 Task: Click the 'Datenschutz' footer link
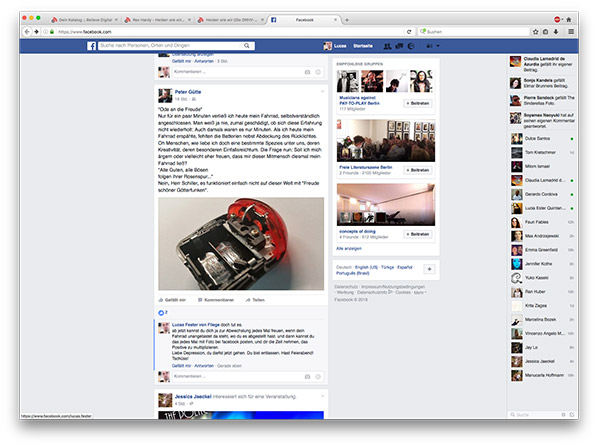coord(346,287)
